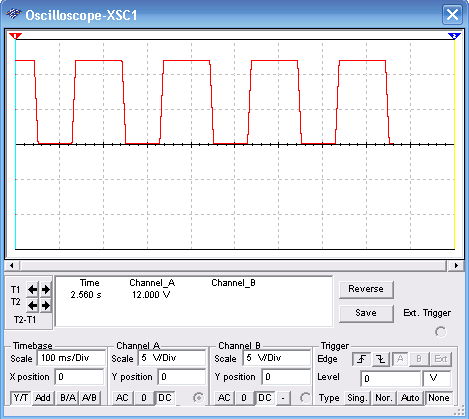Screen dimensions: 469x419
Task: Toggle Channel B minus invert button
Action: pyautogui.click(x=283, y=398)
